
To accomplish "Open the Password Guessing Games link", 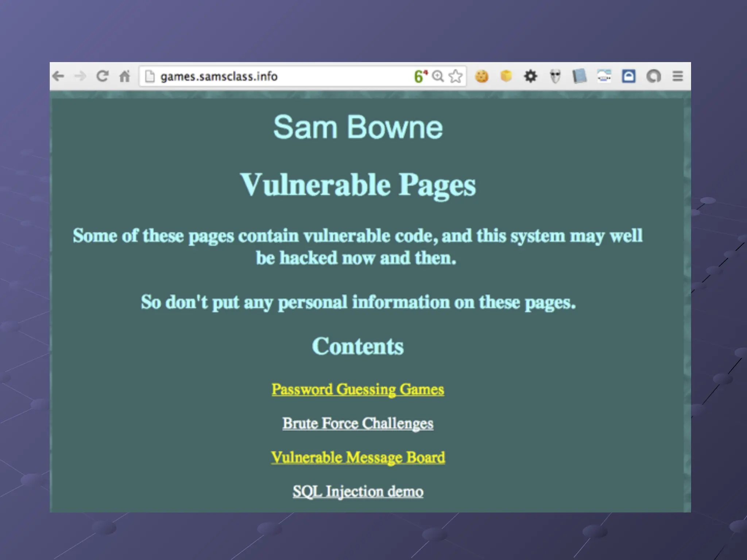I will click(358, 389).
